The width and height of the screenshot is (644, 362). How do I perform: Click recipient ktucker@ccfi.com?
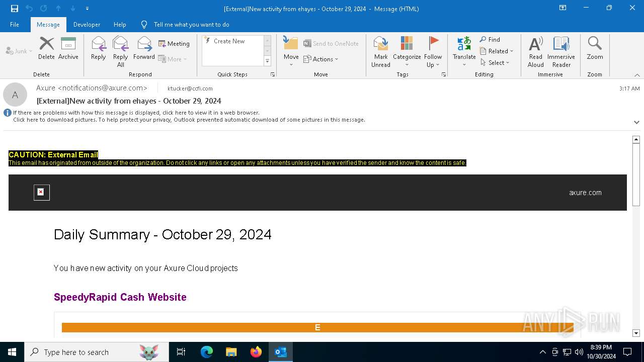pyautogui.click(x=190, y=88)
